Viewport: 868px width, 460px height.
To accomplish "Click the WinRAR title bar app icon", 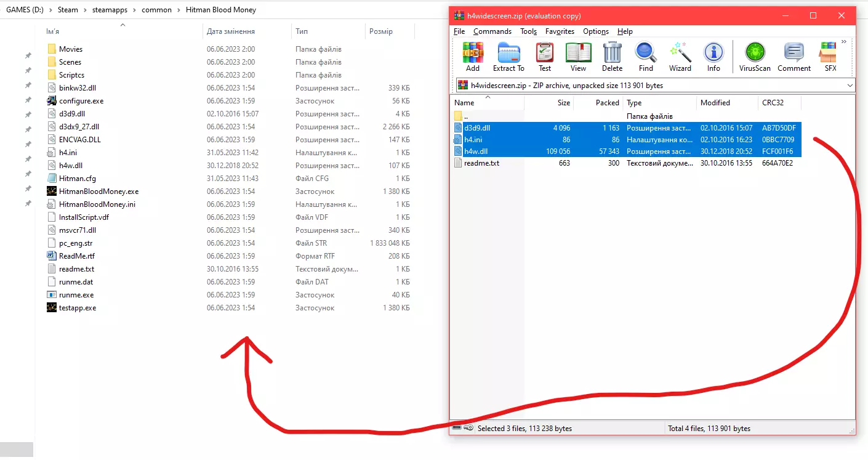I will coord(459,15).
